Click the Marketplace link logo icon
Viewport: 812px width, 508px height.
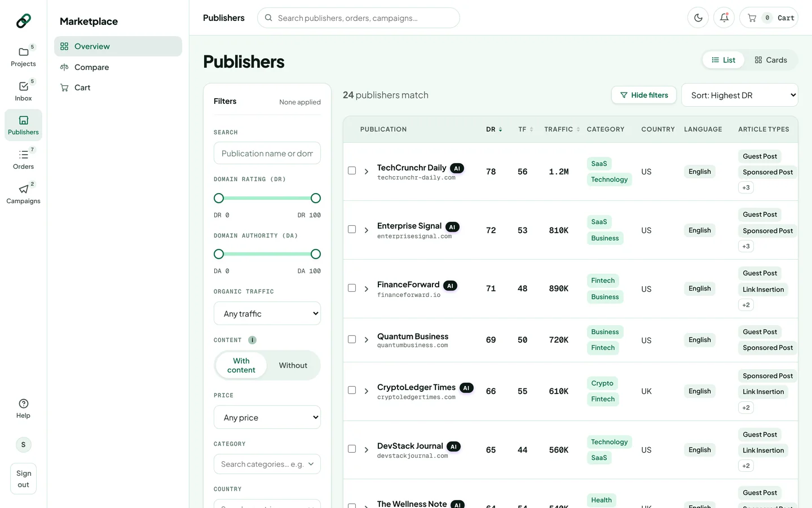point(23,21)
